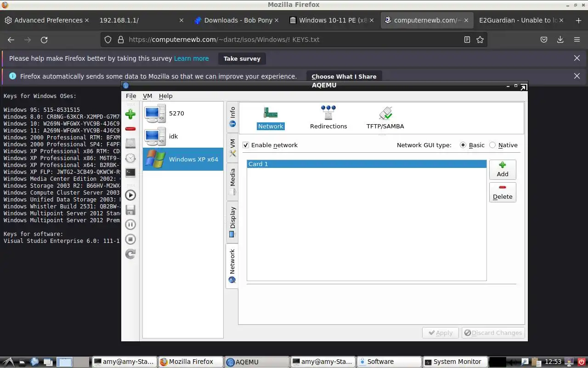The image size is (588, 368).
Task: Click Choose What I Share button
Action: pos(344,76)
